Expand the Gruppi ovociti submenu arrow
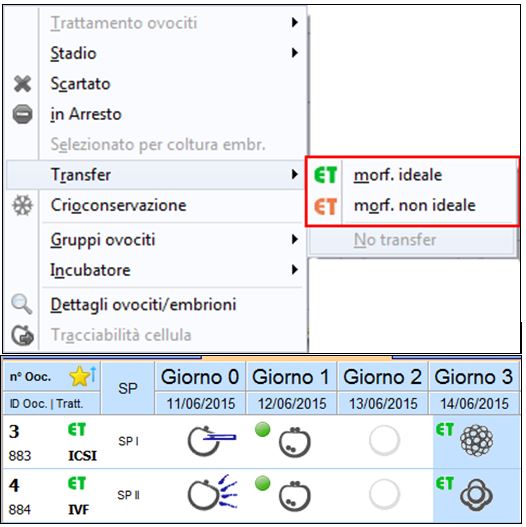 click(295, 239)
